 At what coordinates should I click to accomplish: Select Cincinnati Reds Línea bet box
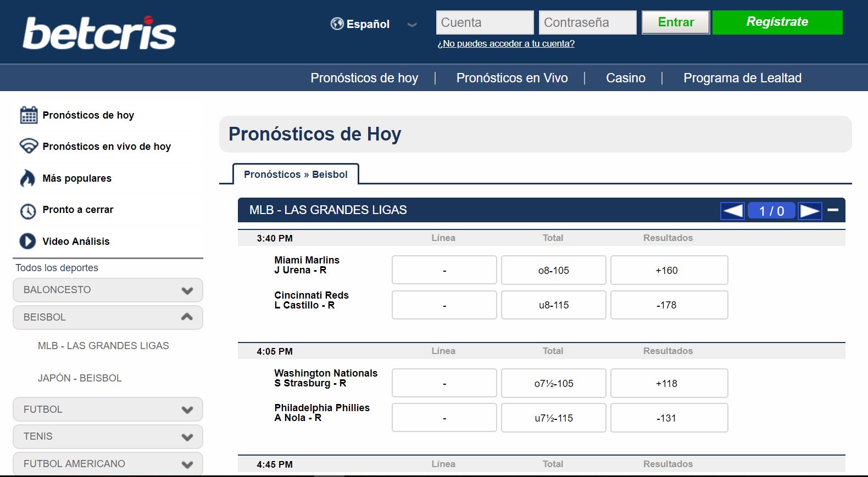[444, 305]
